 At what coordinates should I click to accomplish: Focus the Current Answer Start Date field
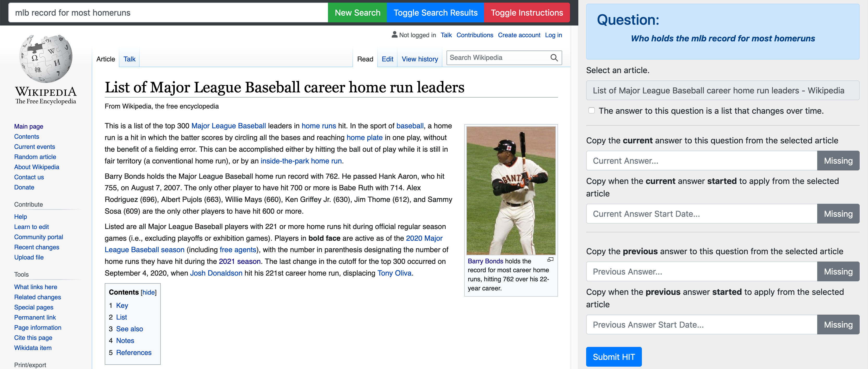tap(702, 214)
